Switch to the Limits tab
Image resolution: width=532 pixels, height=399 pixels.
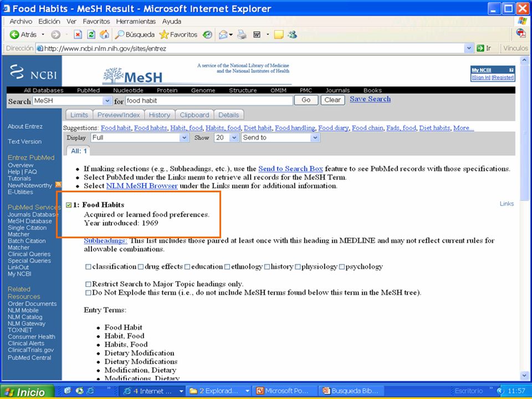(x=79, y=115)
